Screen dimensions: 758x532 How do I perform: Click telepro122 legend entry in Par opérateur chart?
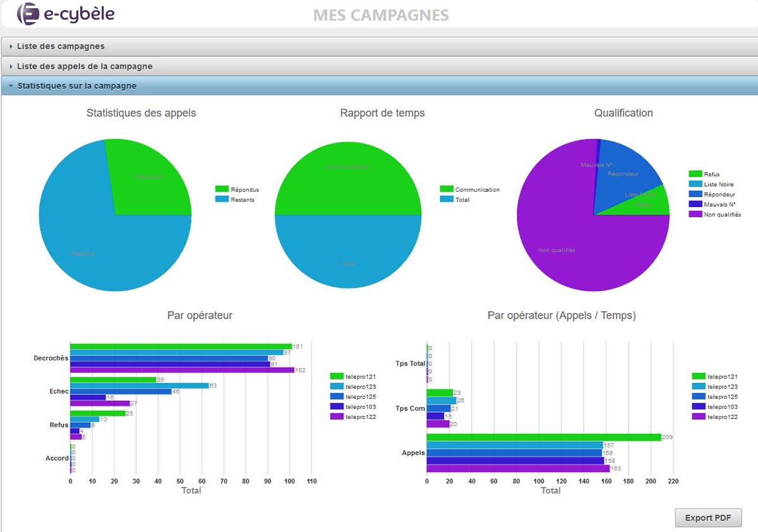(x=353, y=417)
